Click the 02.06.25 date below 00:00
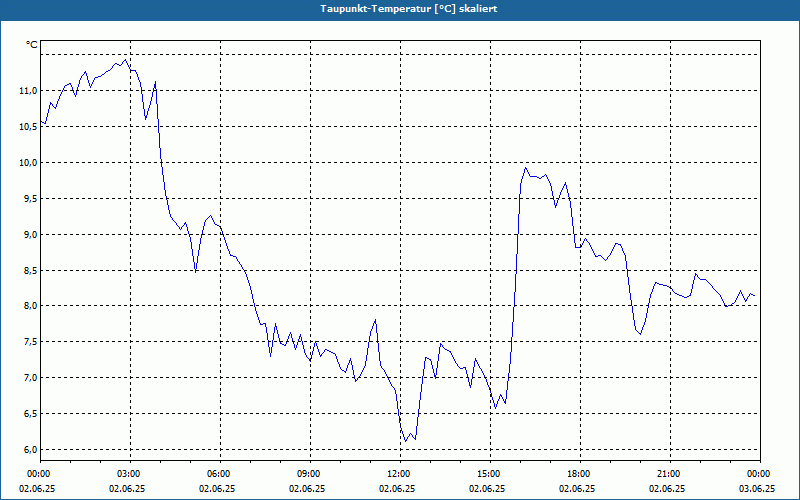Image resolution: width=800 pixels, height=500 pixels. point(37,489)
